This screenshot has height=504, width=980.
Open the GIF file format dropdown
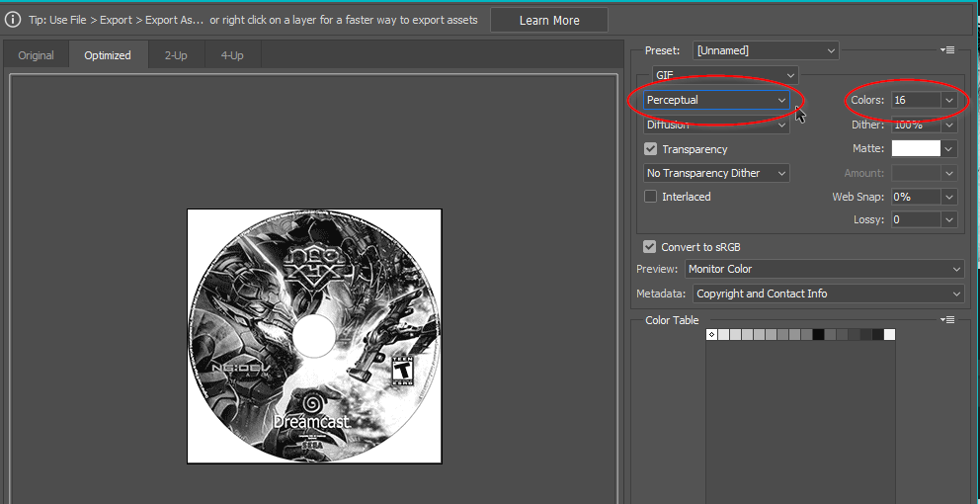[725, 75]
